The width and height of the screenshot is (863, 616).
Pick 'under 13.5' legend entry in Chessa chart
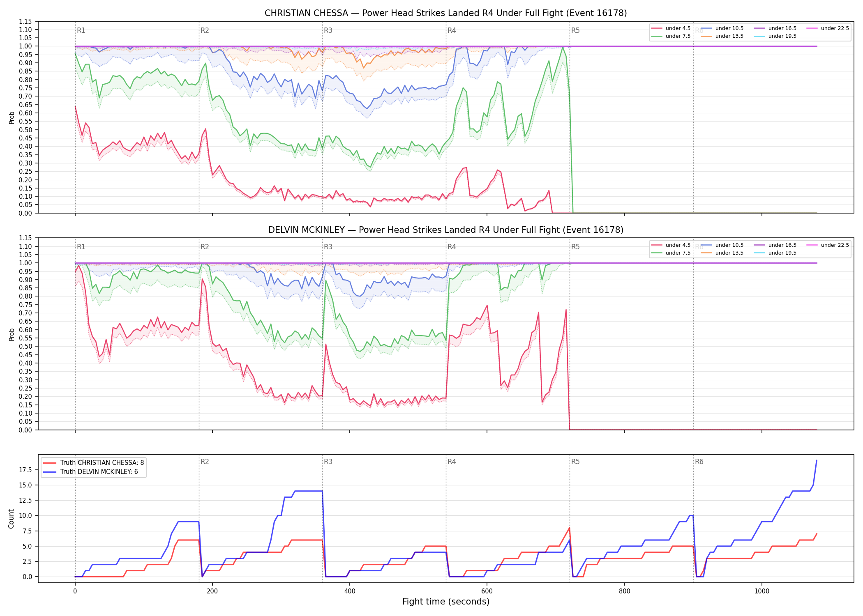[722, 36]
